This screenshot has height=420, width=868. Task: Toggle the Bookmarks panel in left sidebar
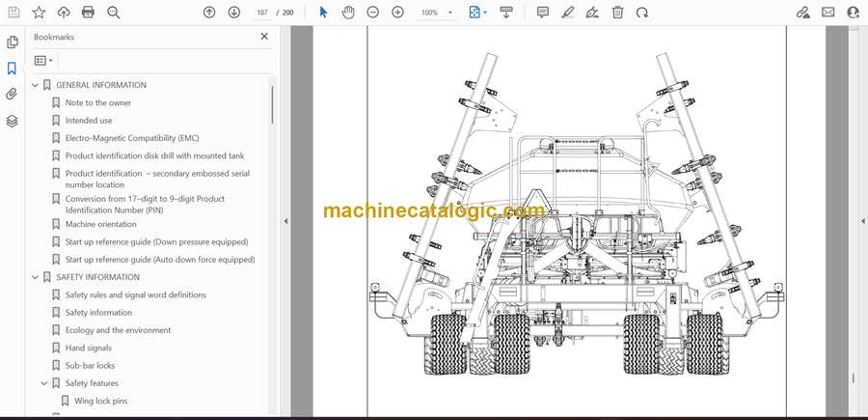coord(12,69)
